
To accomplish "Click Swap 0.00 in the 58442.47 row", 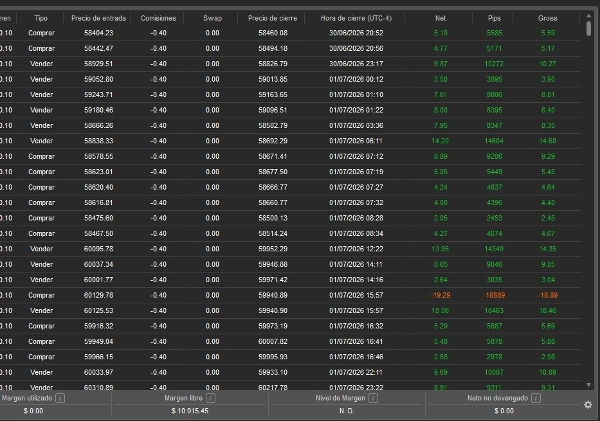I will [212, 49].
